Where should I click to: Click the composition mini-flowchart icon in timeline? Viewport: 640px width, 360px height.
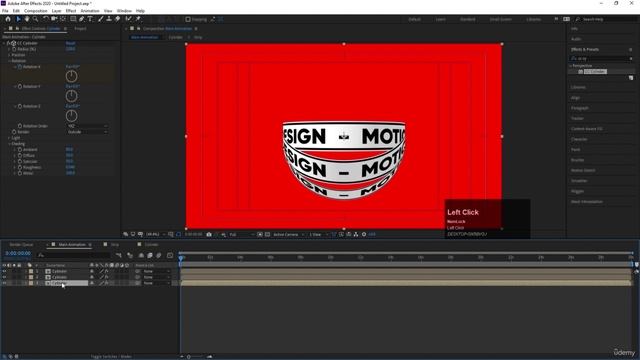(x=119, y=256)
